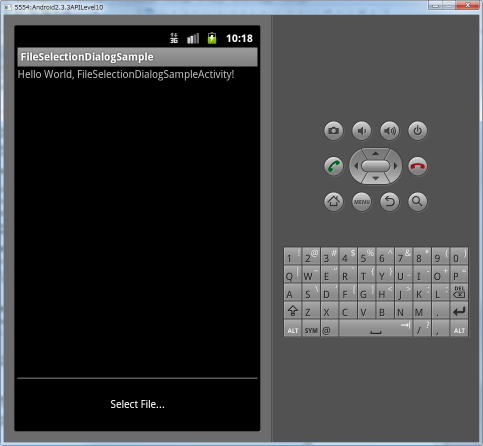Click the green call button
483x446 pixels.
(x=333, y=166)
